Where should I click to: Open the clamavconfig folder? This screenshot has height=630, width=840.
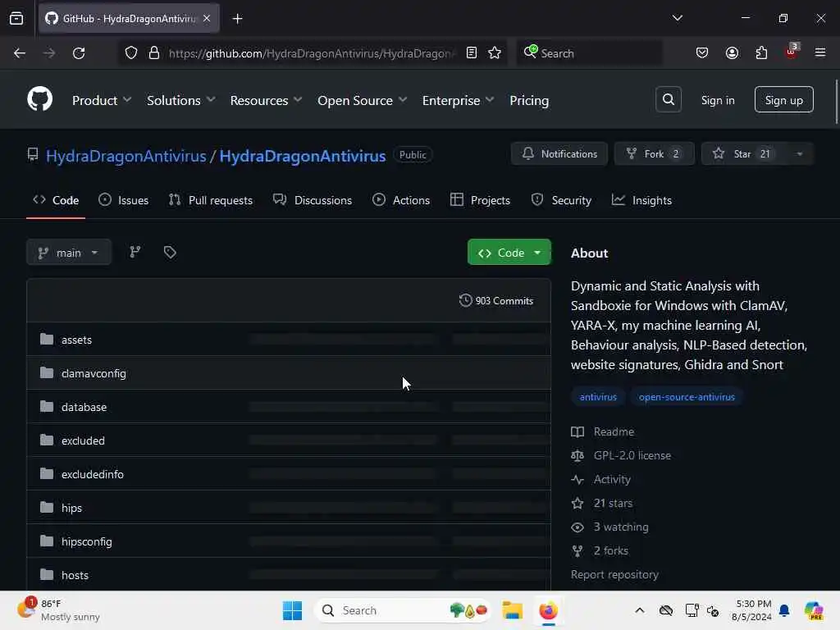click(94, 373)
